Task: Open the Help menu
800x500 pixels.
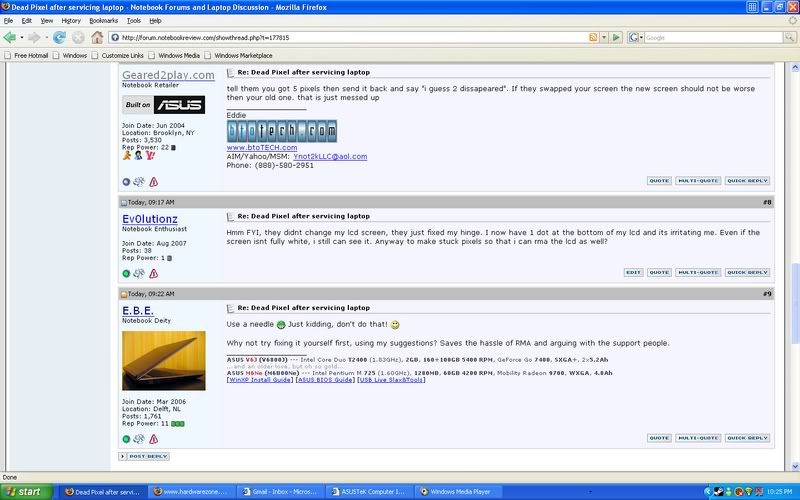Action: coord(155,21)
